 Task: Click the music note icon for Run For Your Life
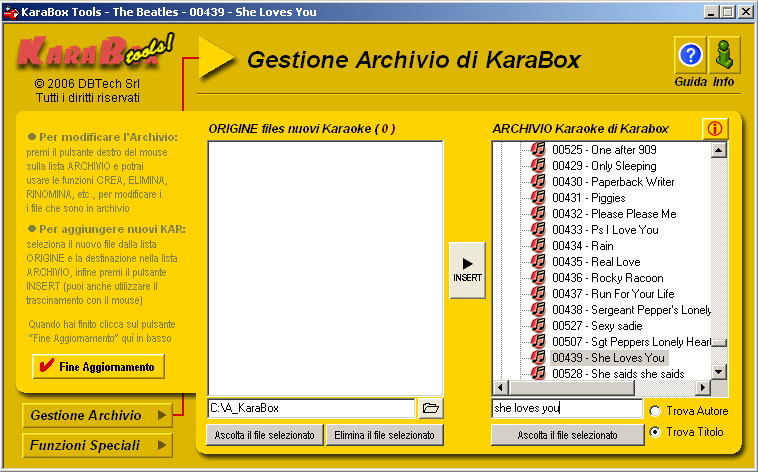pos(538,293)
